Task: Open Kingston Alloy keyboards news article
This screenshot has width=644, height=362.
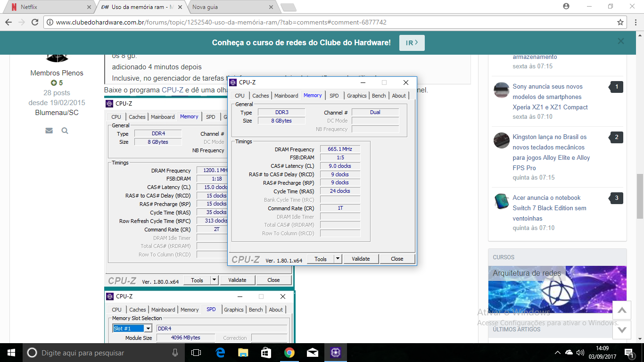Action: (x=552, y=152)
